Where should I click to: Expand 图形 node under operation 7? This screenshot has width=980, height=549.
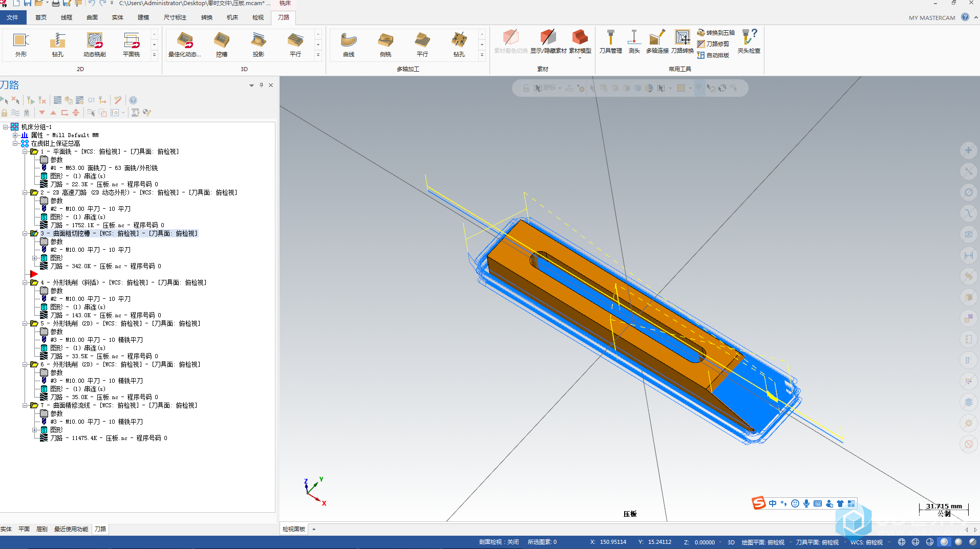tap(35, 430)
